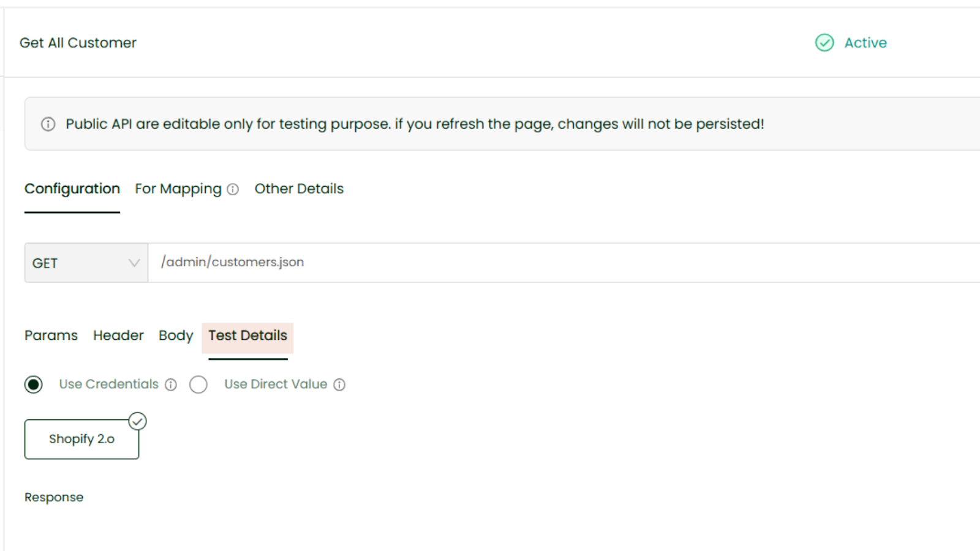Click the /admin/customers.json URL field
This screenshot has width=980, height=551.
pyautogui.click(x=551, y=262)
